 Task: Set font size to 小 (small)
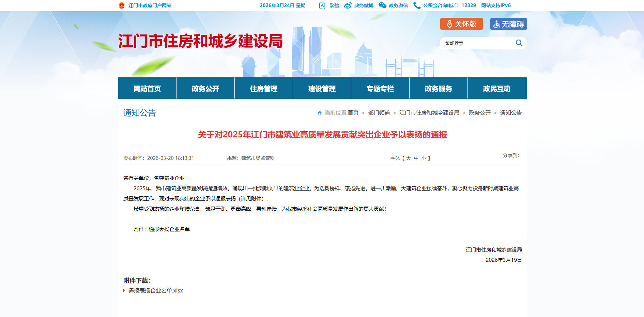click(x=424, y=158)
